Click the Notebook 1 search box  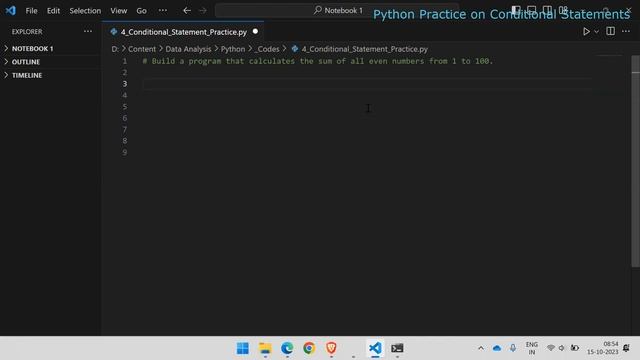point(337,10)
